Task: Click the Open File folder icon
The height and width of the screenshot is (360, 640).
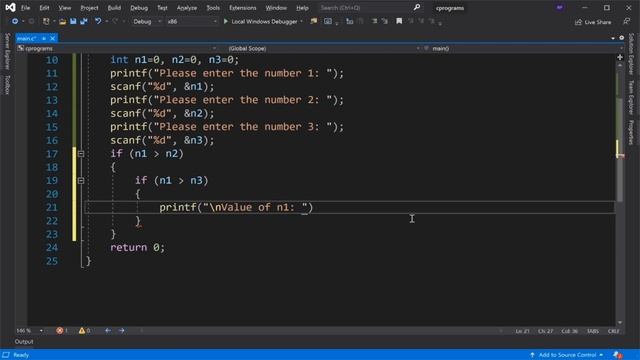Action: (x=62, y=21)
